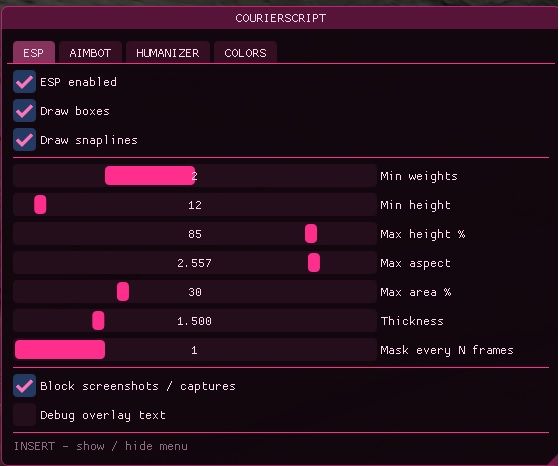Click the INSERT show / hide menu hint
Image resolution: width=559 pixels, height=466 pixels.
[x=101, y=446]
